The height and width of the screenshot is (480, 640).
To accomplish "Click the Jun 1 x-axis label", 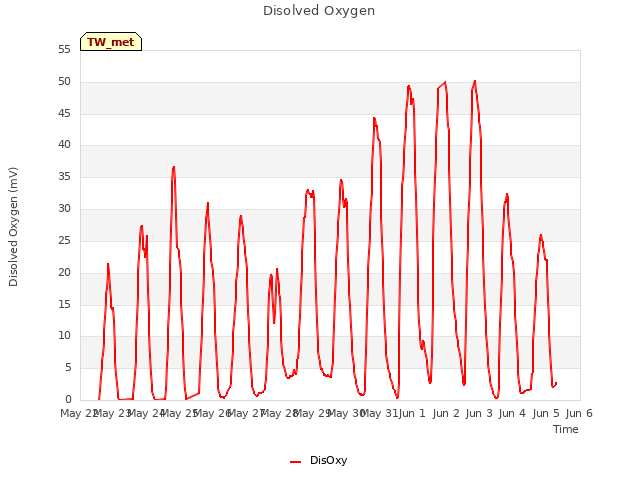I will click(x=412, y=413).
